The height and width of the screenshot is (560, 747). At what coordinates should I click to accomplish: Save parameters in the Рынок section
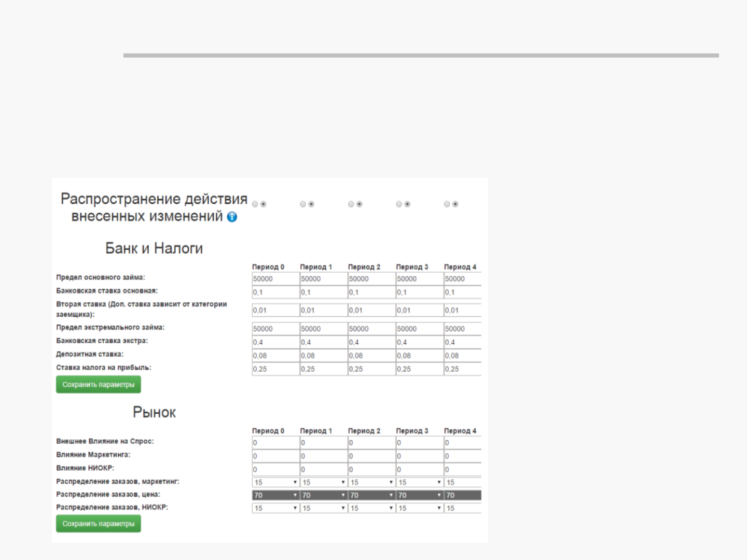[99, 524]
